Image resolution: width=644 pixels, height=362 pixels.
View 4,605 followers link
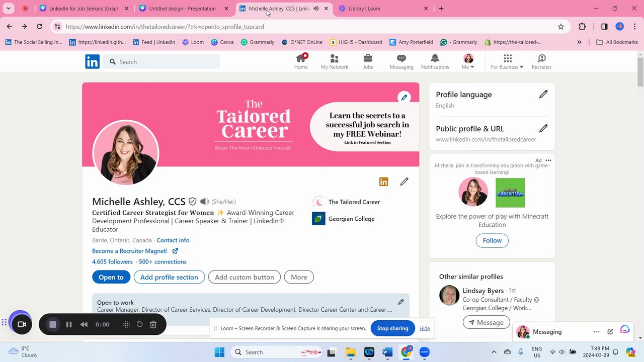click(112, 262)
